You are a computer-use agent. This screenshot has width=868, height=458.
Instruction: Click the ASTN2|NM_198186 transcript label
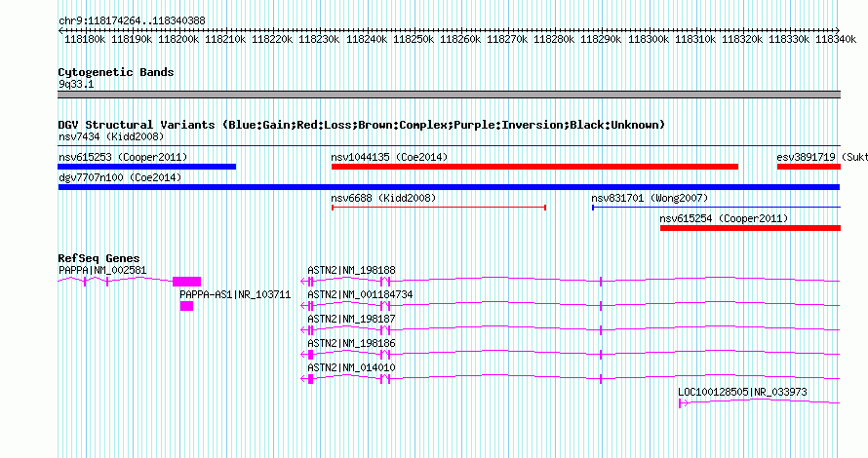[351, 343]
